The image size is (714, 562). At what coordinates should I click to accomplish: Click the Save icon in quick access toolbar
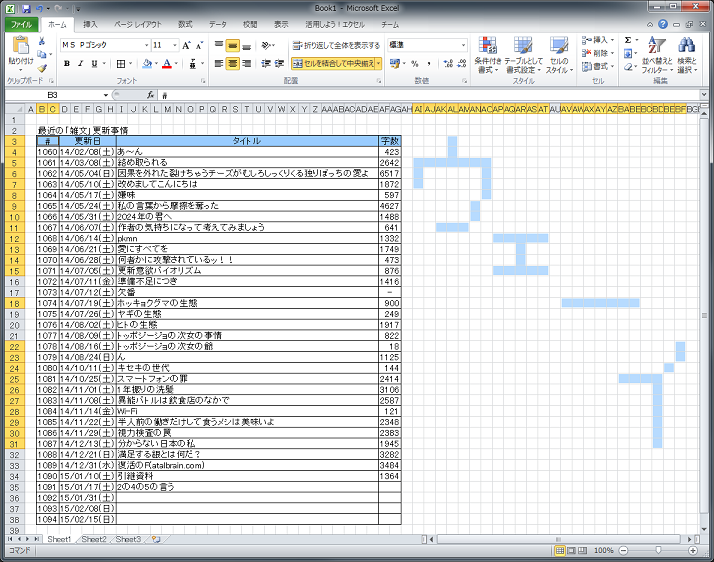(x=26, y=7)
